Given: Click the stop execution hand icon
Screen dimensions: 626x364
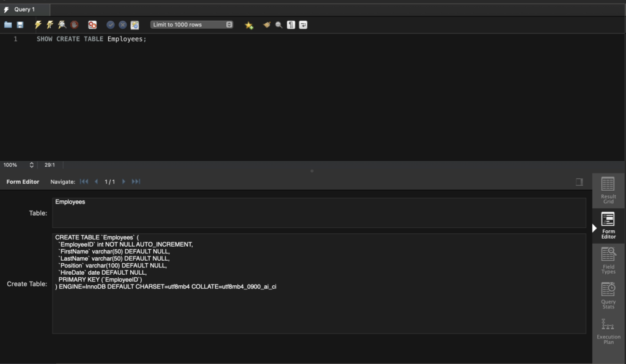Looking at the screenshot, I should click(x=74, y=25).
